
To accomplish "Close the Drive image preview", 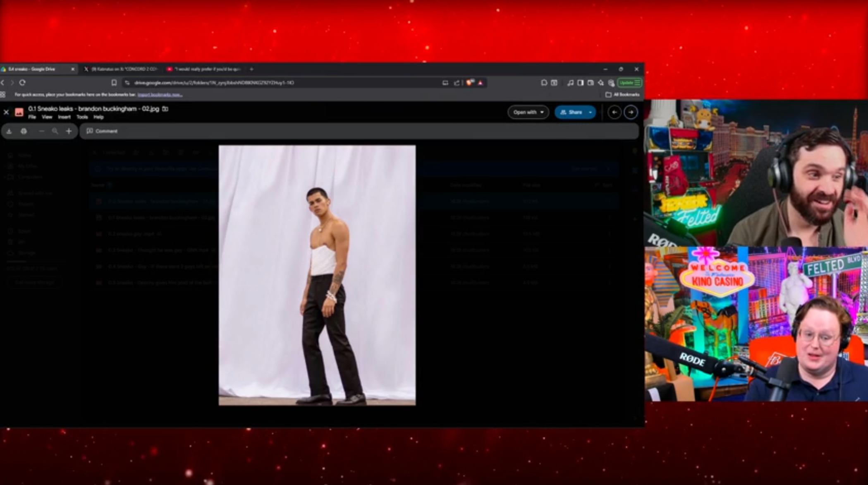I will pyautogui.click(x=6, y=112).
